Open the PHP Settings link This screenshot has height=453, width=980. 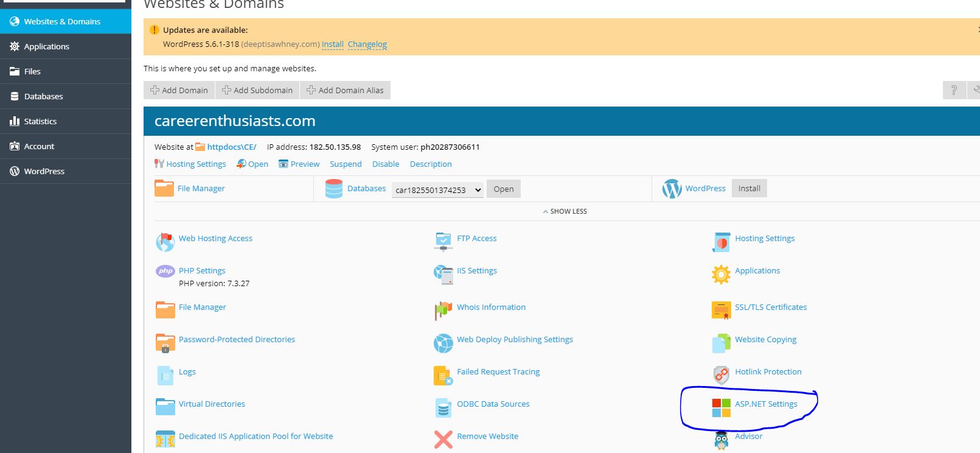[x=202, y=270]
